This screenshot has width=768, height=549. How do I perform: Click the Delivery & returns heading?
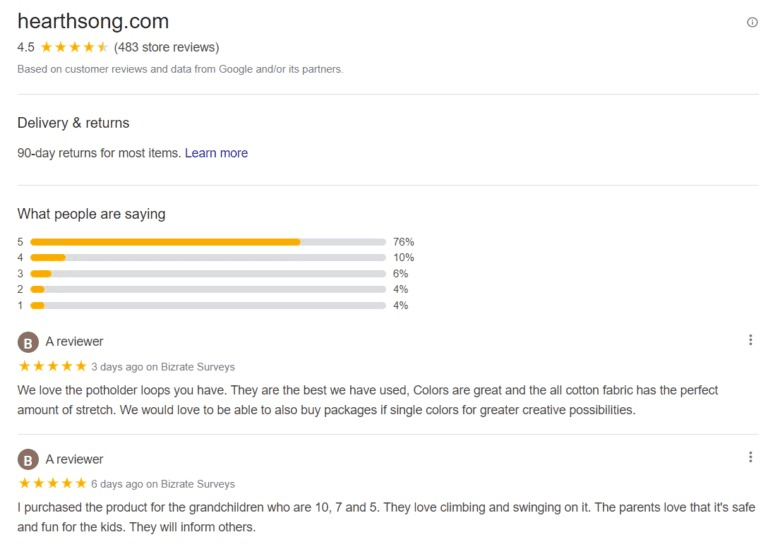pos(73,123)
